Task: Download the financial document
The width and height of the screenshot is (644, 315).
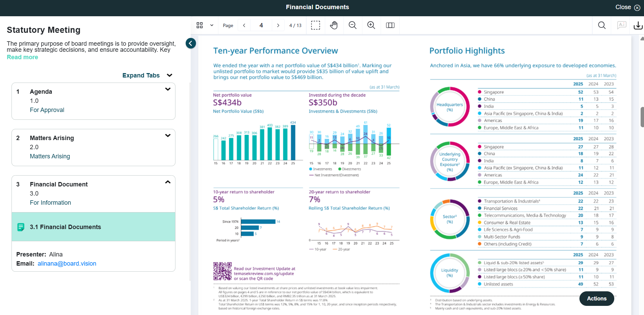Action: [638, 25]
